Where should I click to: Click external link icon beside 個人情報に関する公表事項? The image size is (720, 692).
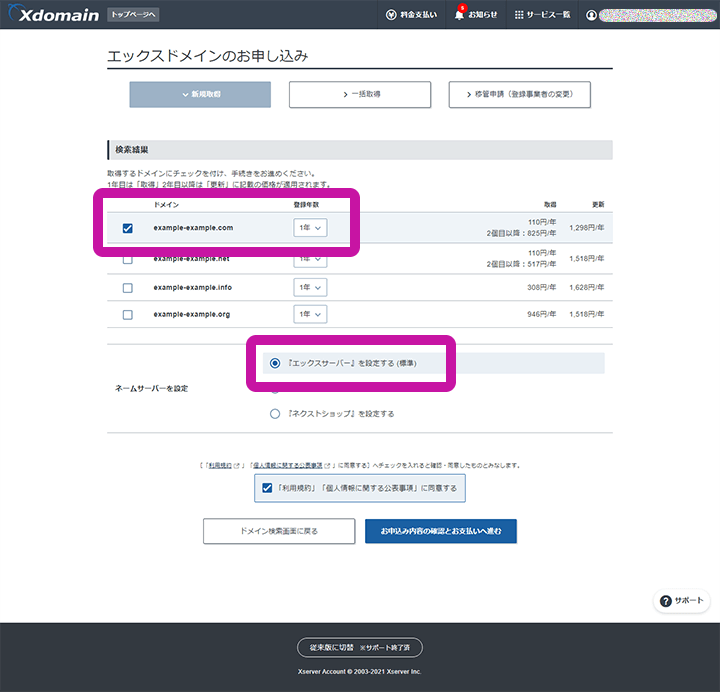click(x=327, y=466)
